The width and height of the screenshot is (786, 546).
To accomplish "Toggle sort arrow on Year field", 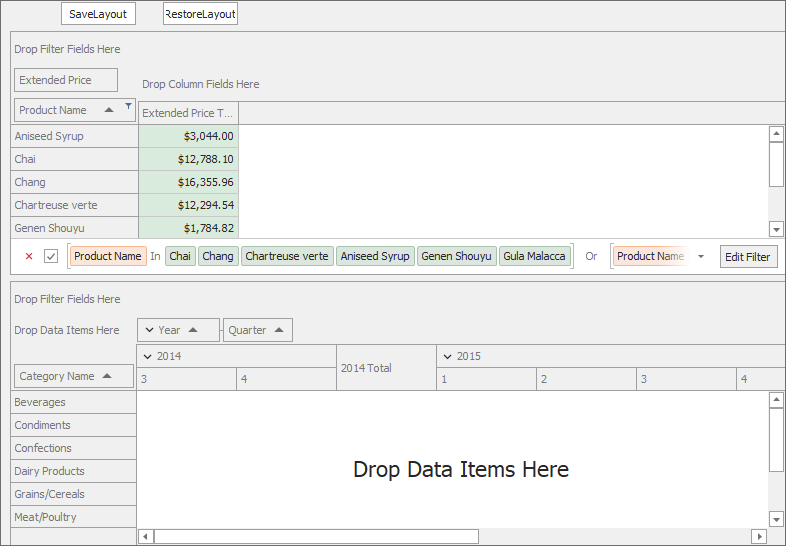I will point(193,330).
